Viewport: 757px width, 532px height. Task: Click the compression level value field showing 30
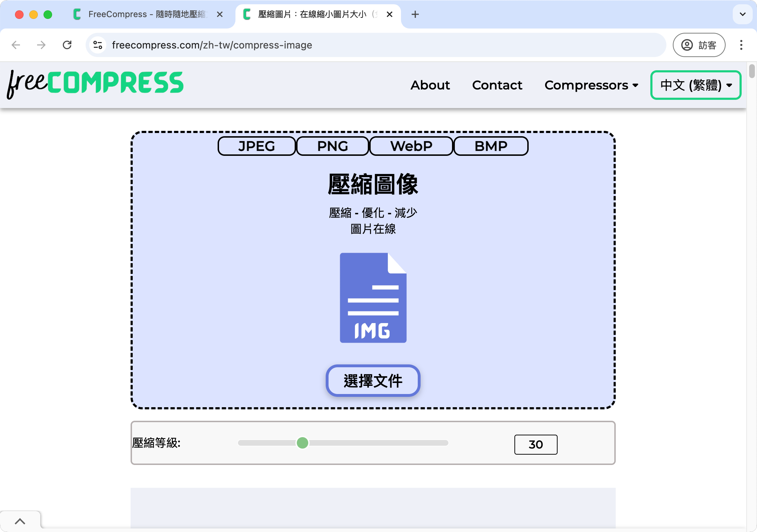536,444
